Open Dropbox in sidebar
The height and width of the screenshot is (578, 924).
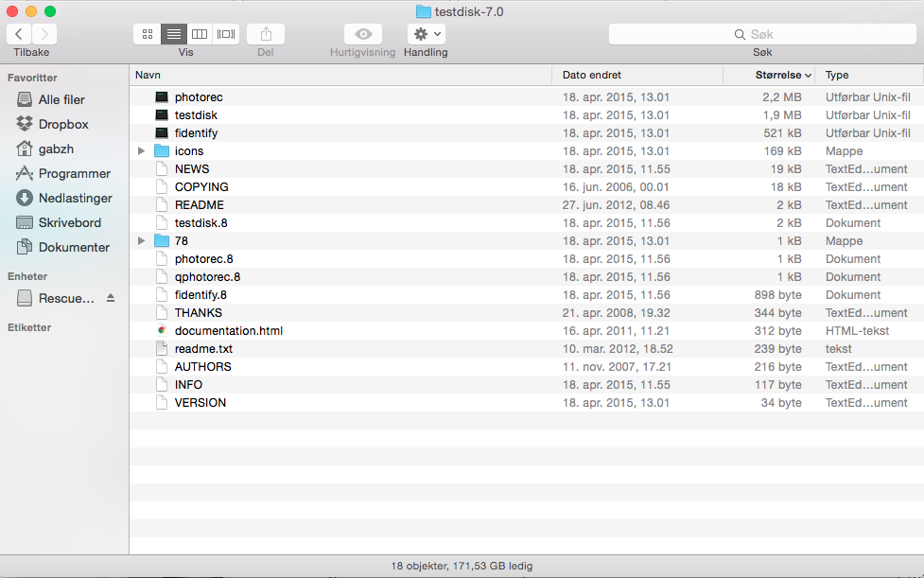(x=63, y=124)
